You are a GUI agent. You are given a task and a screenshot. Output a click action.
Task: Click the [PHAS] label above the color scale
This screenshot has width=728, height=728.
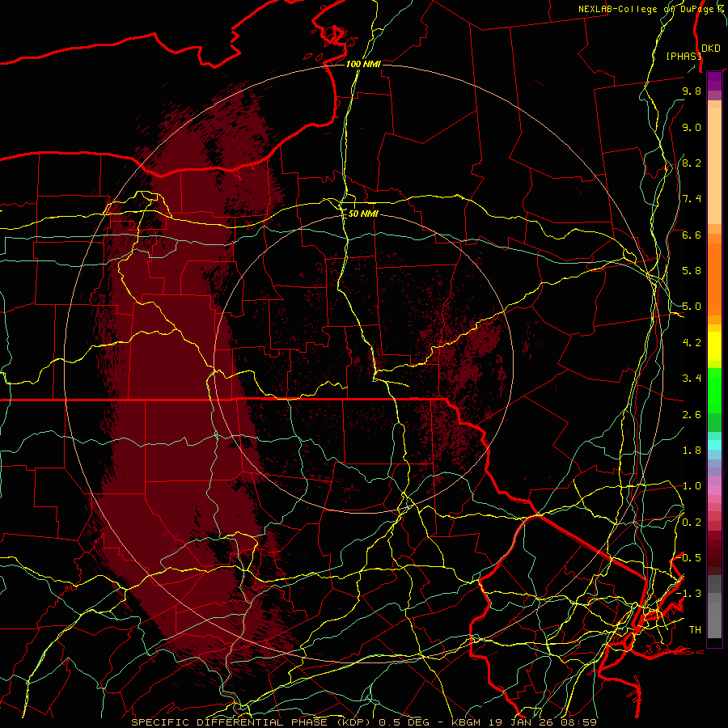(x=684, y=56)
